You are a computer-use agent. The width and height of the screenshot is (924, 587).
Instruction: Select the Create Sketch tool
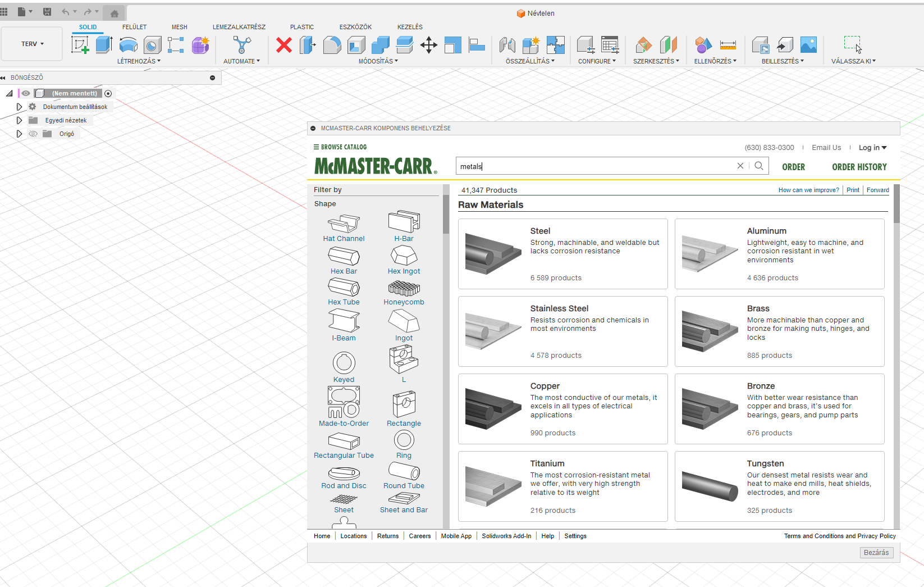tap(80, 45)
